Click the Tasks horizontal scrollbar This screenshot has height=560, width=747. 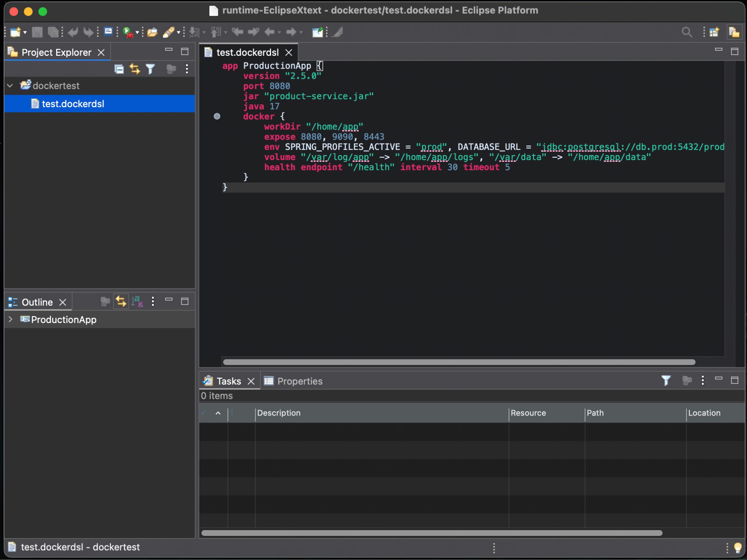pos(432,533)
